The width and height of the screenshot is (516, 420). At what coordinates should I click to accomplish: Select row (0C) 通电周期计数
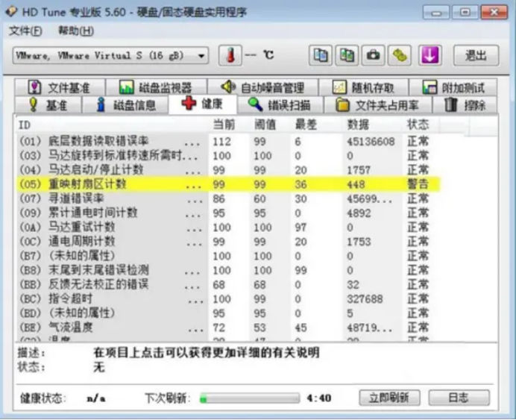pos(227,242)
